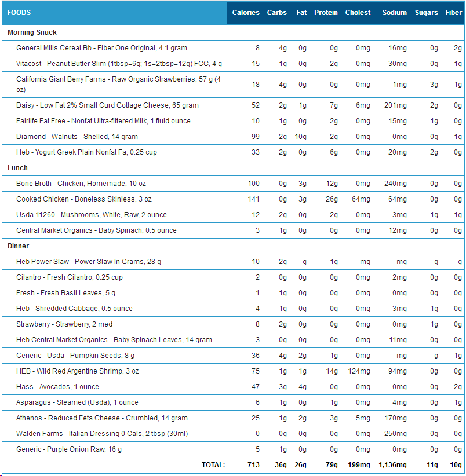Viewport: 466px width, 476px height.
Task: Select Heb Power Slaw 28 g row
Action: (233, 262)
